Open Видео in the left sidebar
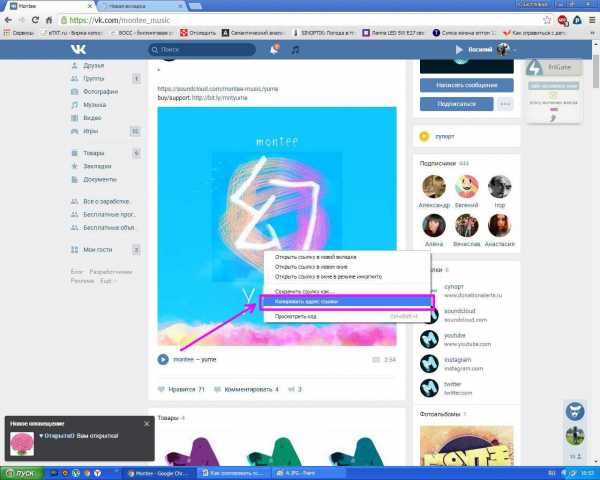The height and width of the screenshot is (480, 600). tap(92, 118)
